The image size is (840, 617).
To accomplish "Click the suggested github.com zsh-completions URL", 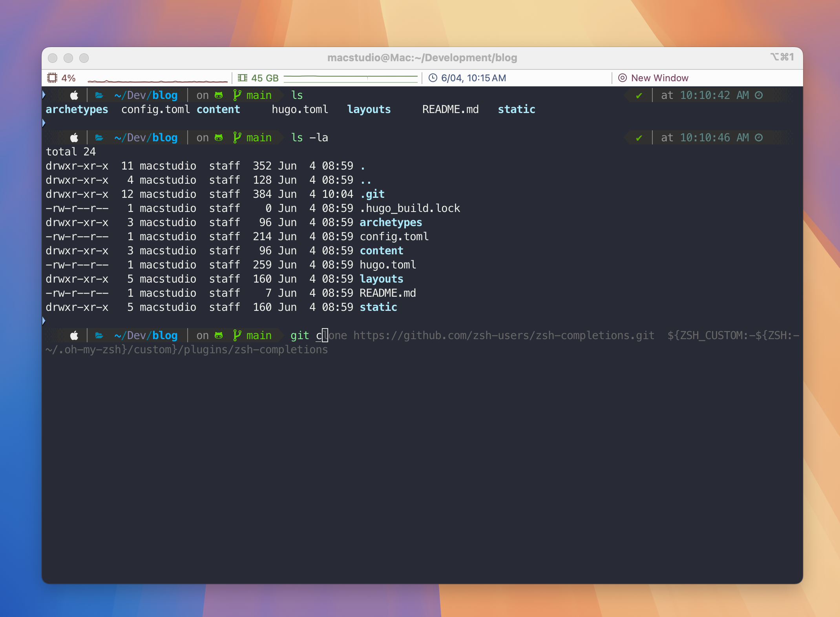I will point(504,336).
